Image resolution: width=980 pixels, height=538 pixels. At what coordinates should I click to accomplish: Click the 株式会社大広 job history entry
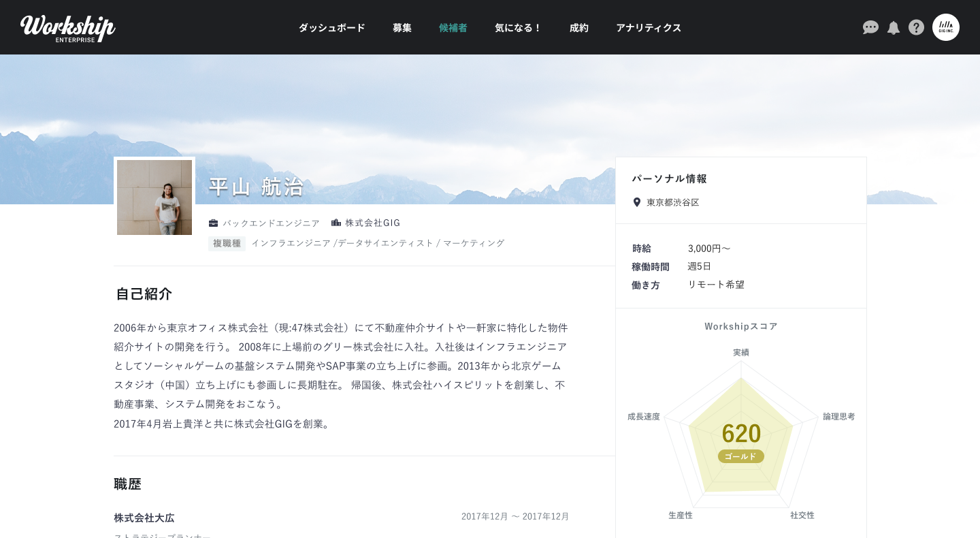pos(144,518)
